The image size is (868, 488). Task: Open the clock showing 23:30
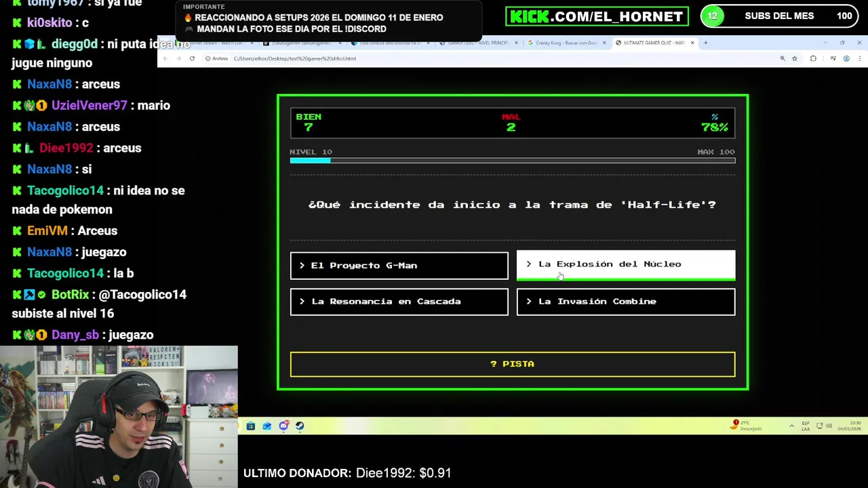851,426
